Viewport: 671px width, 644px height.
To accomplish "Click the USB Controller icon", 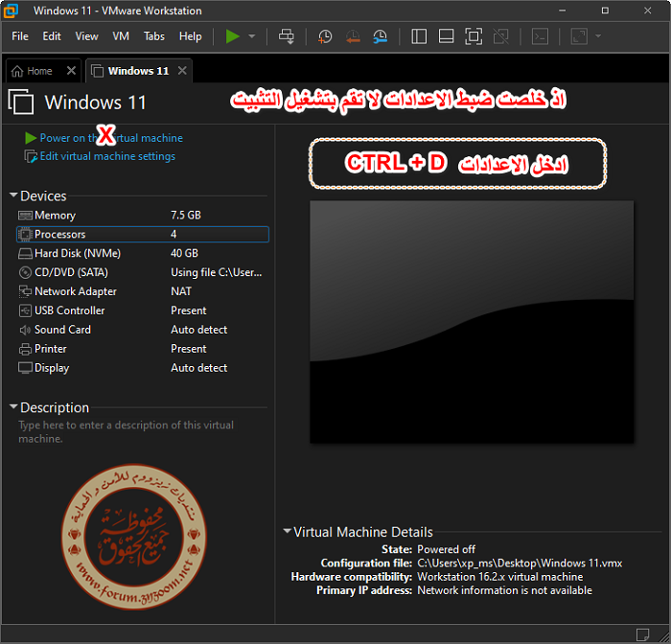I will point(25,310).
